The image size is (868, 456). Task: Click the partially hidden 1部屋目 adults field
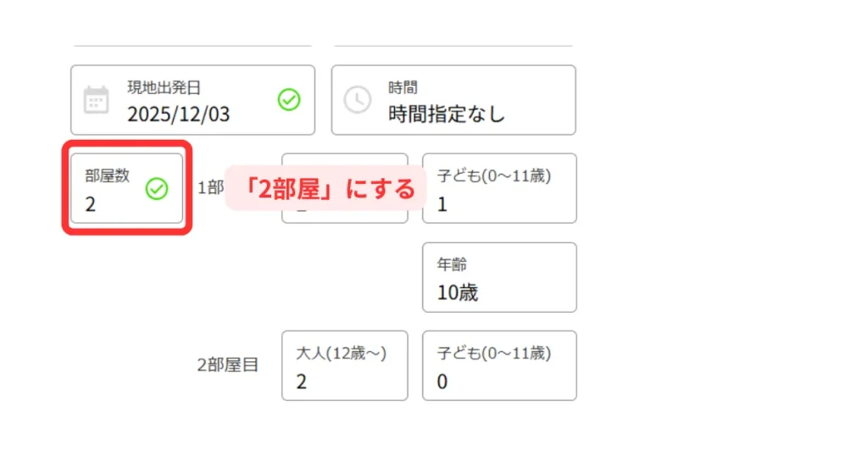point(344,214)
